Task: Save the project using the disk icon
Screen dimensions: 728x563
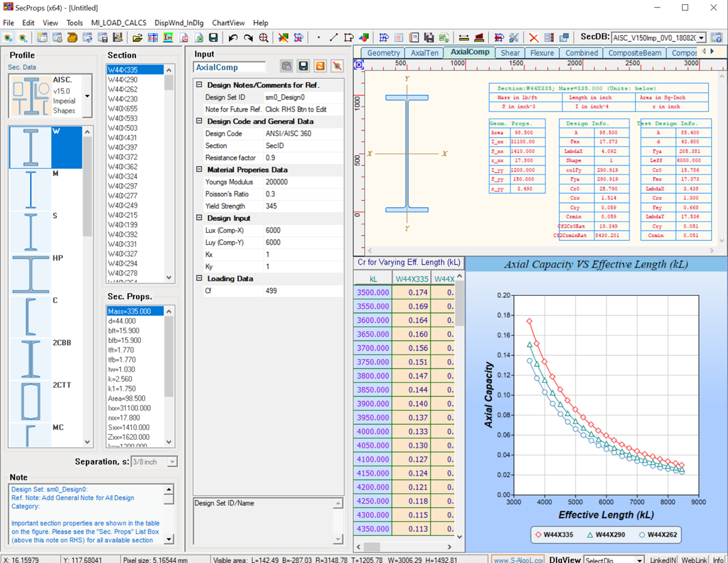Action: [213, 37]
